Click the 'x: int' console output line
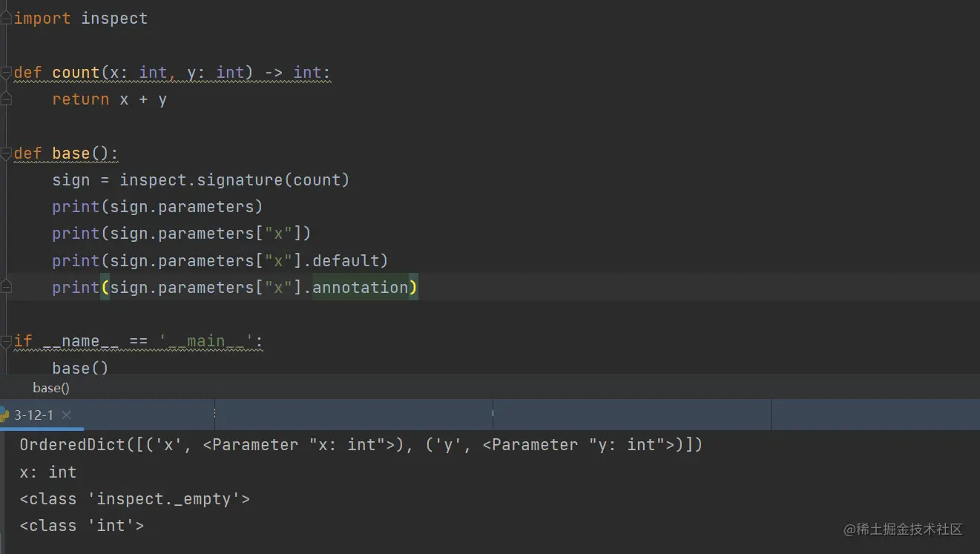The height and width of the screenshot is (554, 980). (x=48, y=472)
